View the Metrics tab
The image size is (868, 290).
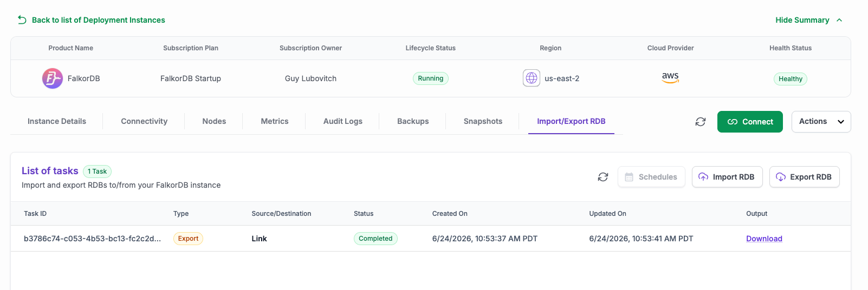click(x=275, y=121)
